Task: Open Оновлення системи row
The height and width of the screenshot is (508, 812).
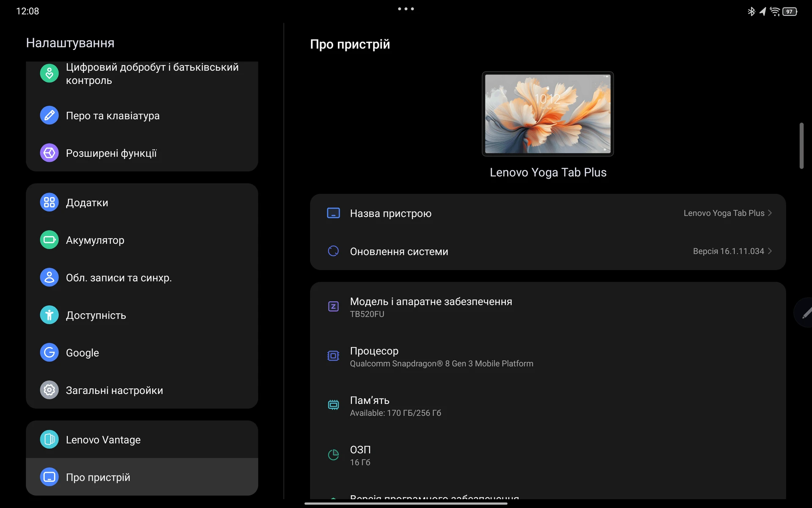Action: (548, 251)
